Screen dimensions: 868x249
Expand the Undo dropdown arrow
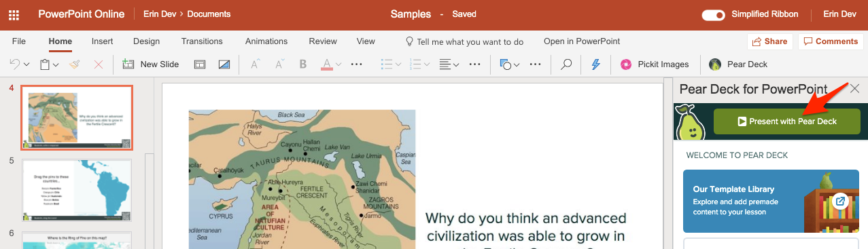[27, 64]
